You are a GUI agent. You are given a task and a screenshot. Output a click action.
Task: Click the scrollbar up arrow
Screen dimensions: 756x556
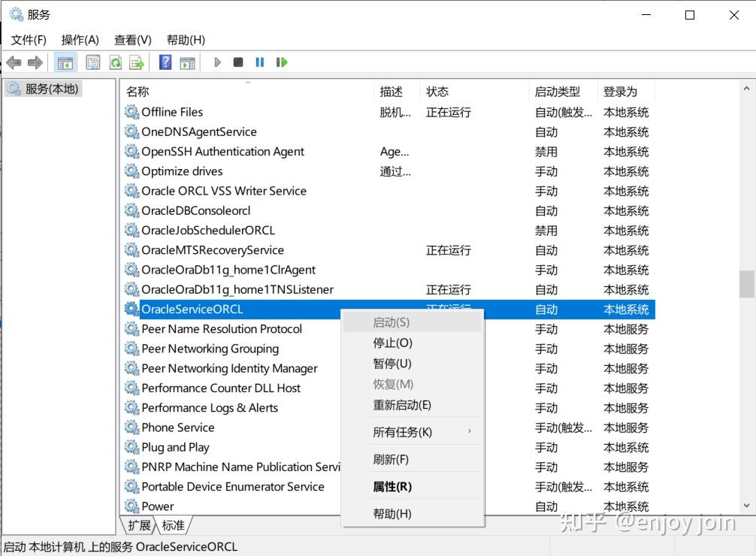point(746,88)
